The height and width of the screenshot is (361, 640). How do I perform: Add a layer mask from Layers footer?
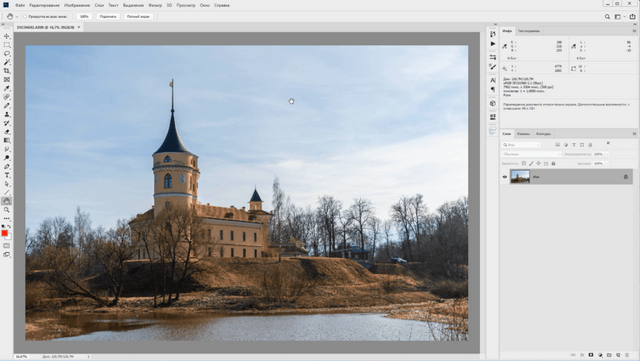pyautogui.click(x=591, y=355)
